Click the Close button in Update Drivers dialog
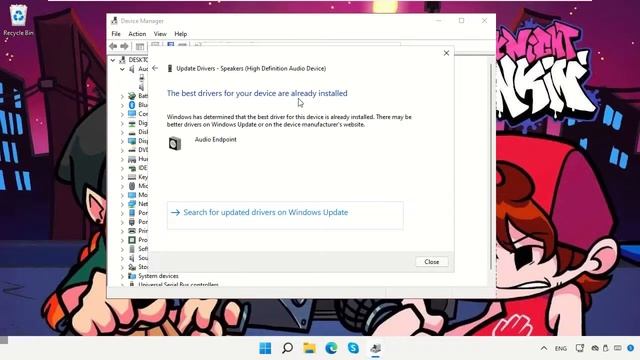 [x=431, y=262]
